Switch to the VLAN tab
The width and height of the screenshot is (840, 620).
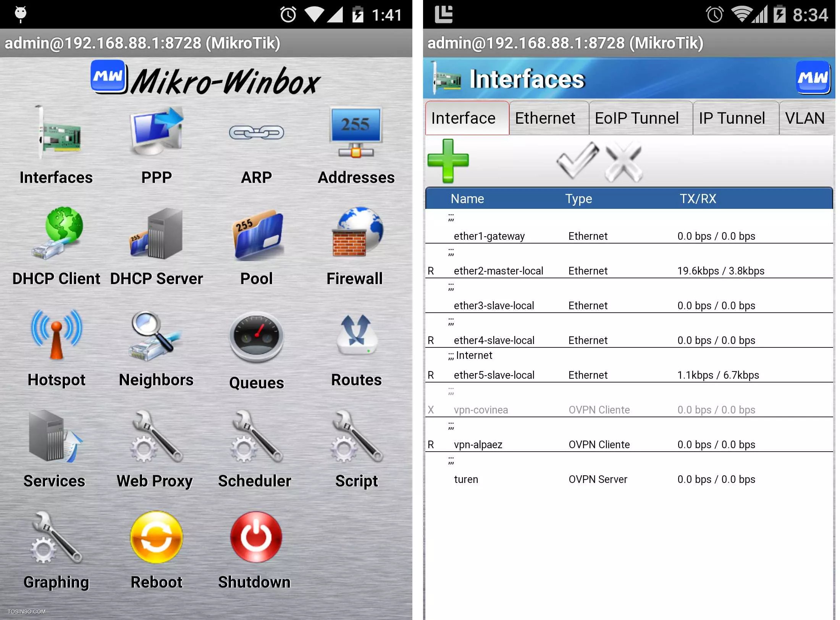click(x=807, y=118)
